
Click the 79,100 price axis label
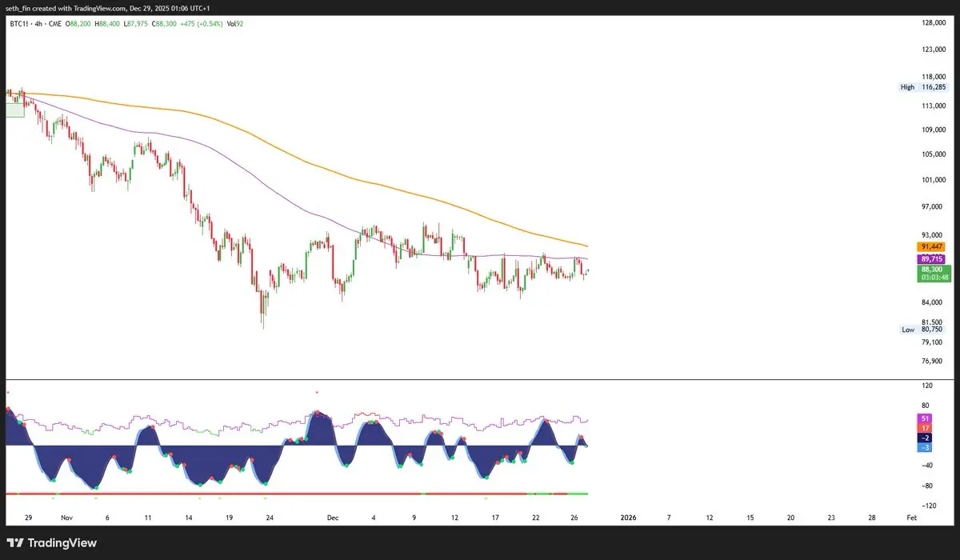(934, 342)
